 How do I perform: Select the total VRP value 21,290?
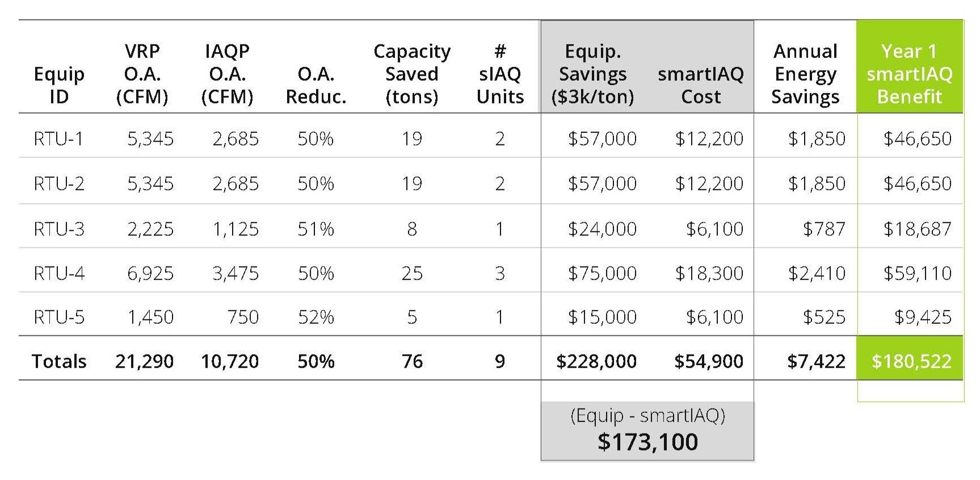[x=144, y=361]
